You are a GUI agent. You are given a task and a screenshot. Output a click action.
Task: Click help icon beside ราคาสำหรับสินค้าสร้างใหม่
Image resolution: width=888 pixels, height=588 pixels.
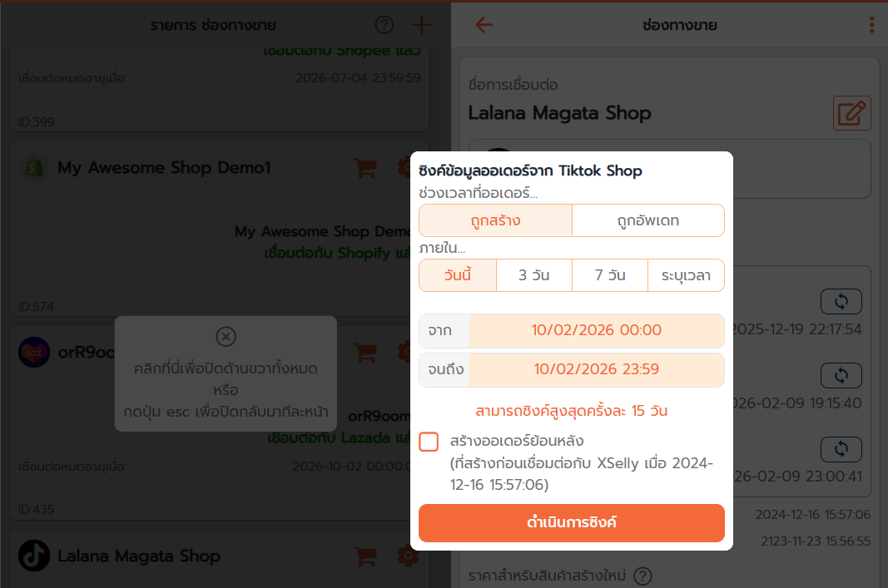coord(642,576)
